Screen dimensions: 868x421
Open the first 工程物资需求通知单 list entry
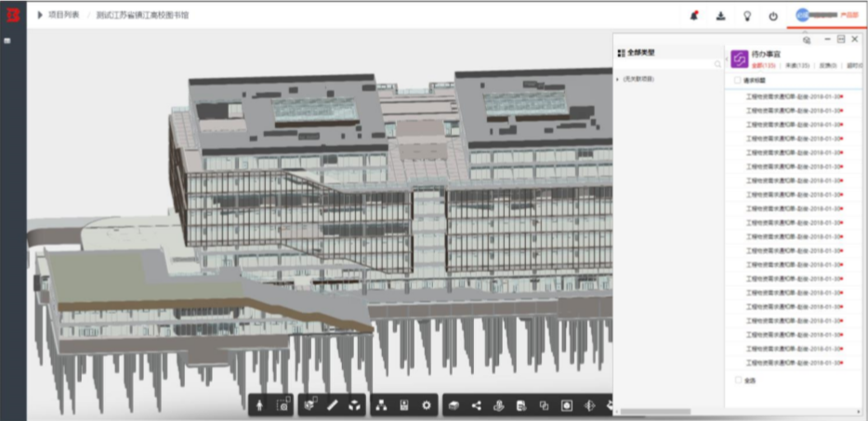(795, 96)
